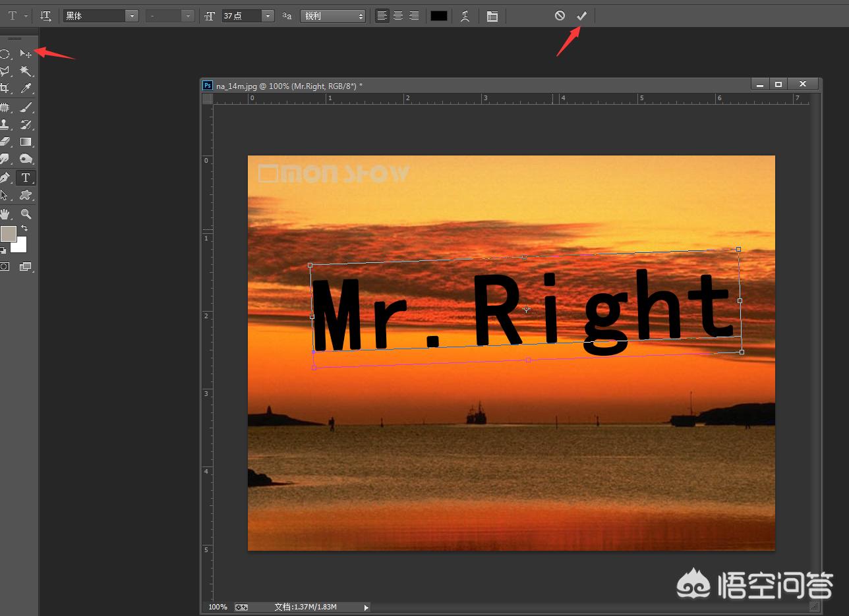Set right text alignment

click(x=414, y=16)
